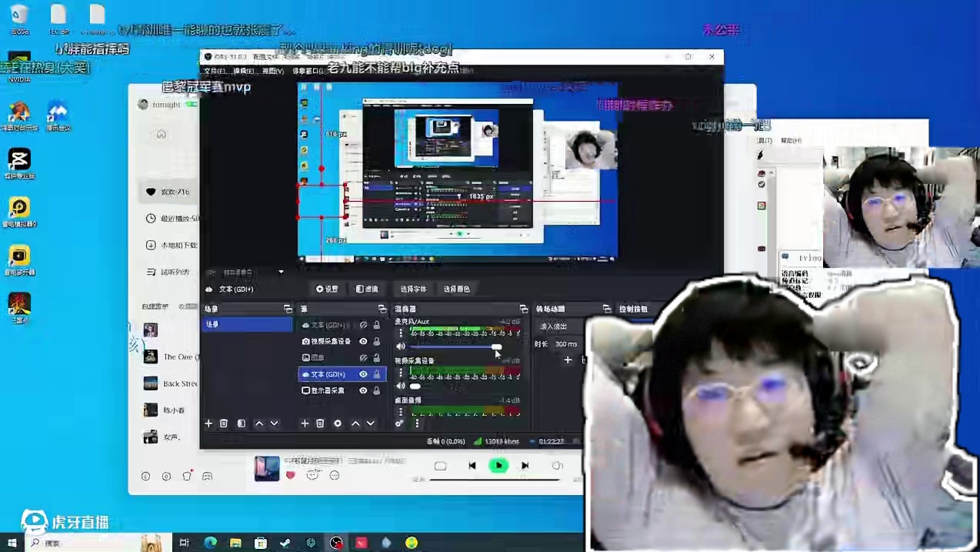Toggle lock on selected 文本 (GDI+) source
Image resolution: width=980 pixels, height=552 pixels.
(x=376, y=374)
